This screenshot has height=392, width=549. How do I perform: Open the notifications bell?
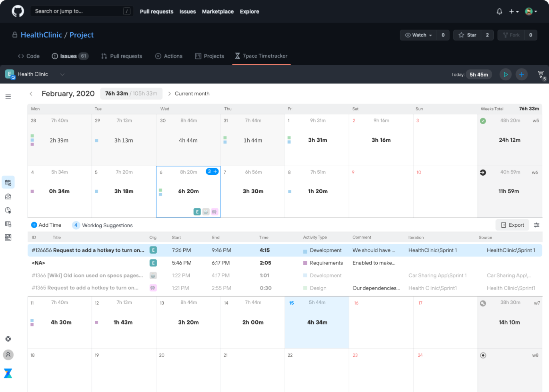[499, 12]
